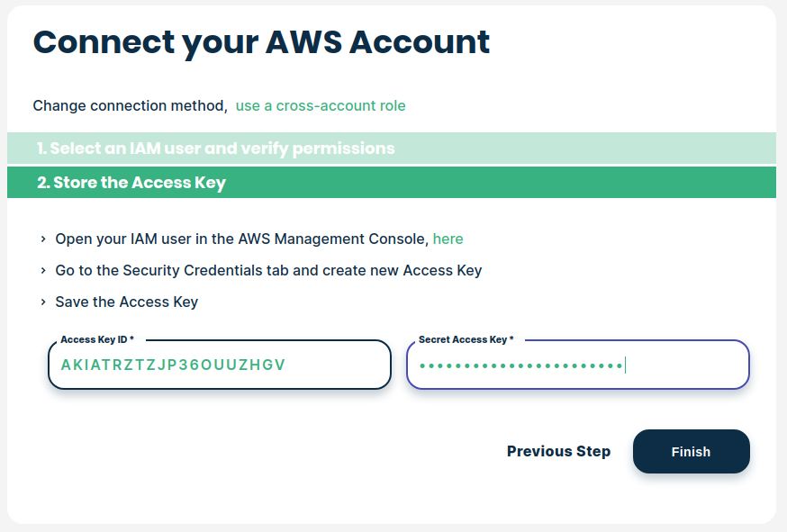Expand step 1 Select an IAM user section
787x532 pixels.
(215, 149)
